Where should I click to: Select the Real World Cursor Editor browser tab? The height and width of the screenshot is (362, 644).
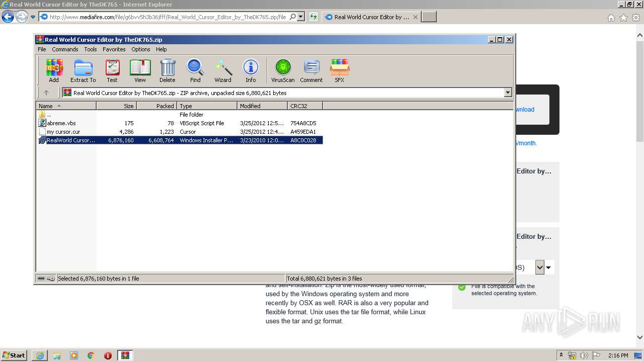tap(371, 17)
